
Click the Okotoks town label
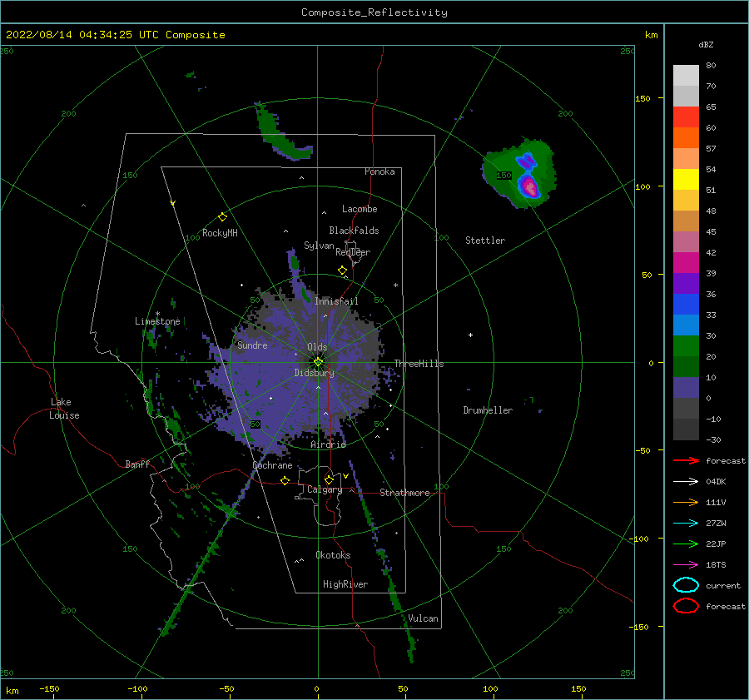333,555
